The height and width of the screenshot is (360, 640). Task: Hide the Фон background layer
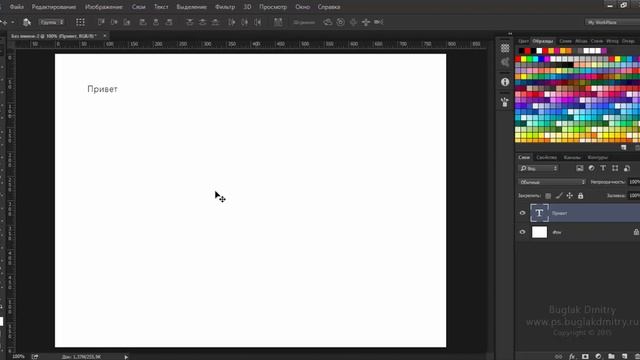(x=522, y=232)
